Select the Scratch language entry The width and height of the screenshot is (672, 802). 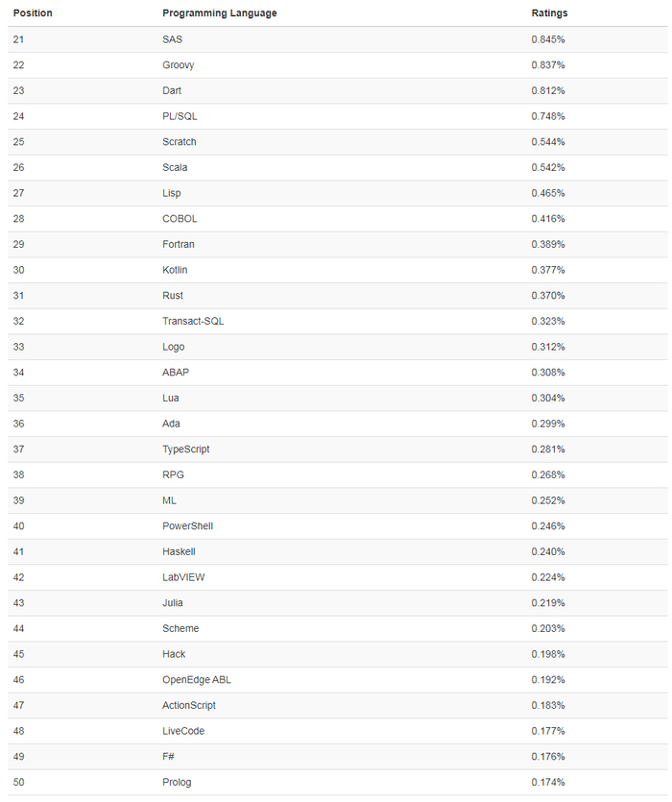tap(180, 142)
